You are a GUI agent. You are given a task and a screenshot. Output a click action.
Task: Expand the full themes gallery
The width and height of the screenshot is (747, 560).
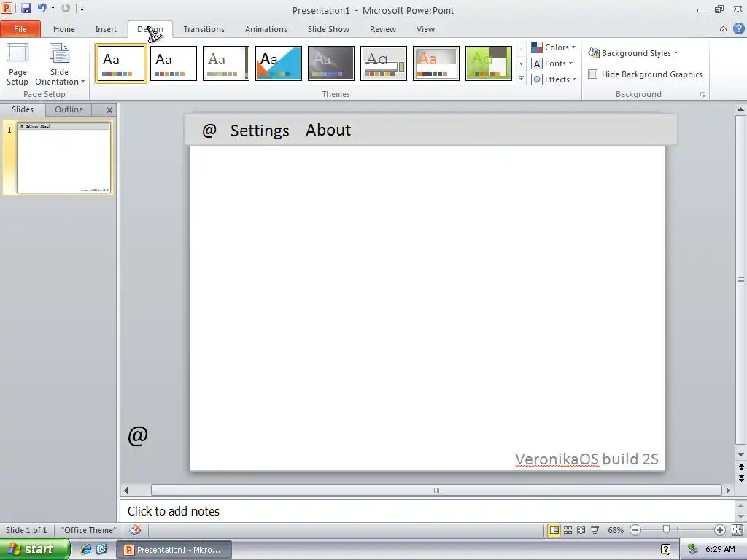(x=521, y=79)
